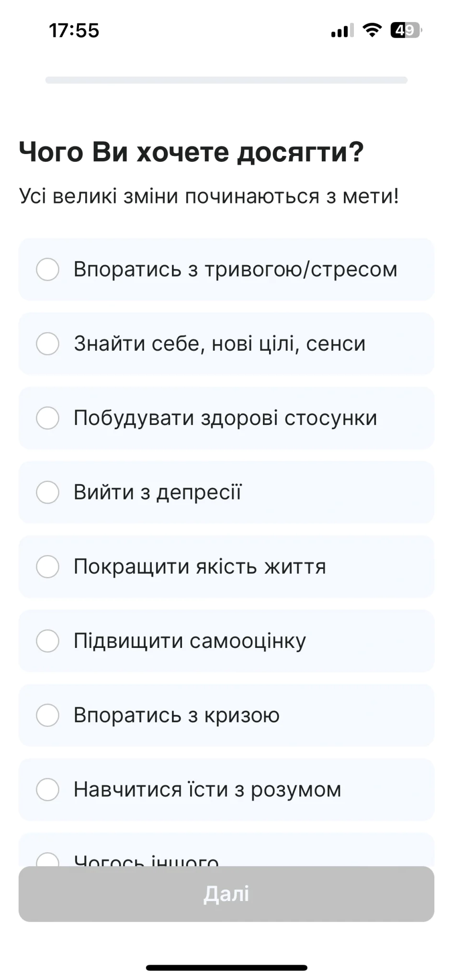Screen dimensions: 453x980
Task: Choose the Чогось іншого radio circle
Action: coord(48,860)
